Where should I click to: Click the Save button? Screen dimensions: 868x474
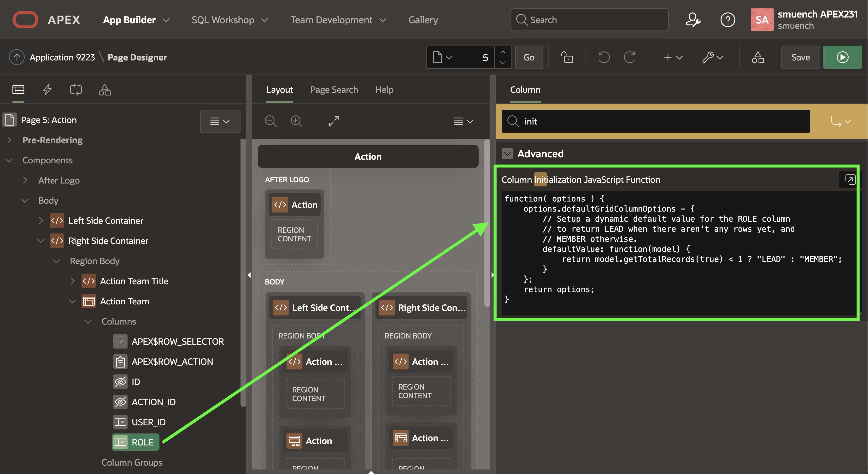tap(800, 57)
